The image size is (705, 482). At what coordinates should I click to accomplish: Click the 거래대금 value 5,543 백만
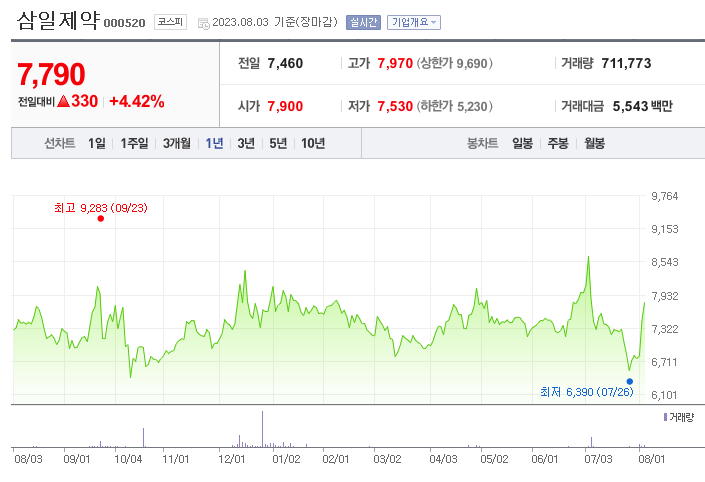pos(643,107)
